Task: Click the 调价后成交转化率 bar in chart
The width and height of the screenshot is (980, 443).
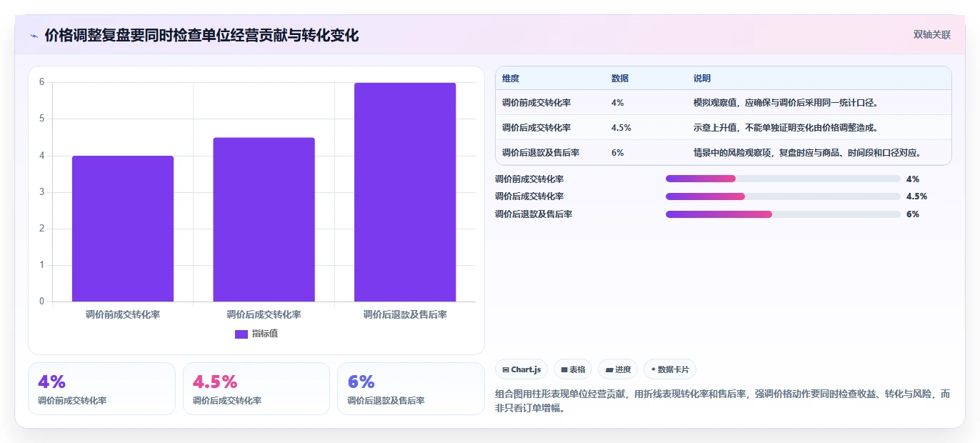Action: 264,219
